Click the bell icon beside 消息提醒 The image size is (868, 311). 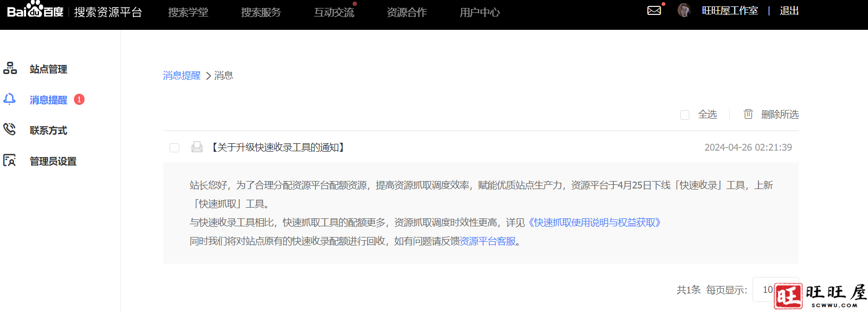pos(10,99)
